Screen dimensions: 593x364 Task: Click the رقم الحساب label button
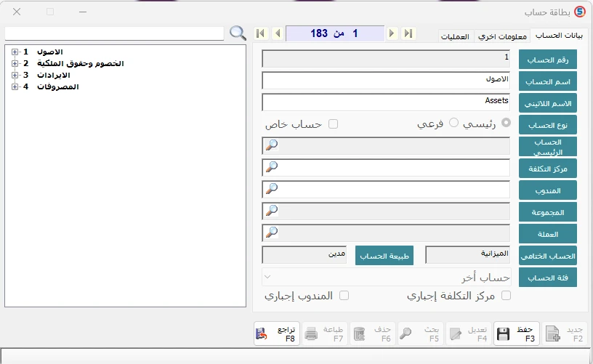click(x=548, y=60)
